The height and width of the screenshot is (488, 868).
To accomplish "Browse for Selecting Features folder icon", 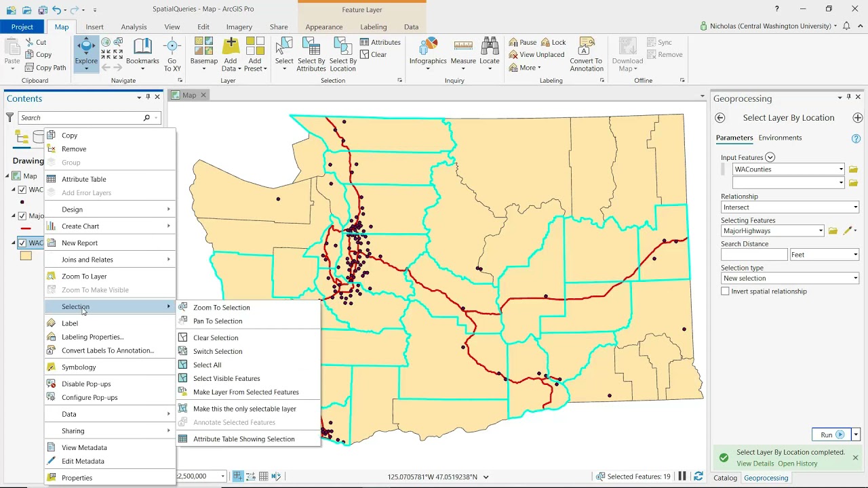I will (833, 231).
